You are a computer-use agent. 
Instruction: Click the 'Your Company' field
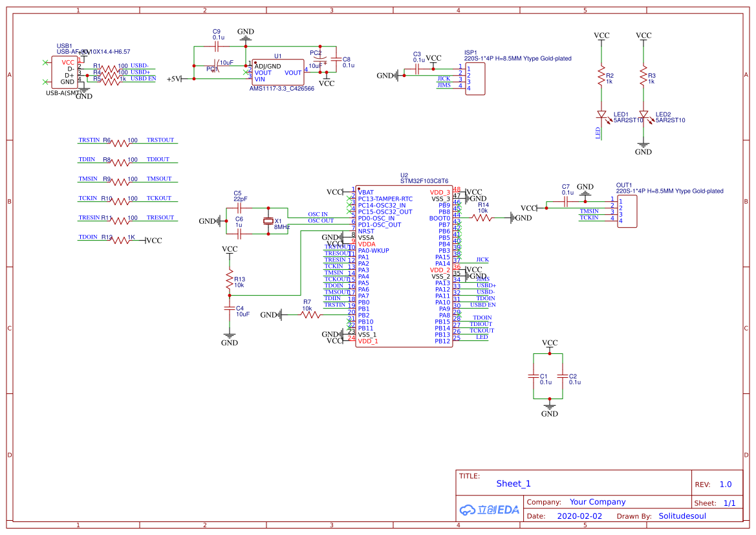point(597,502)
